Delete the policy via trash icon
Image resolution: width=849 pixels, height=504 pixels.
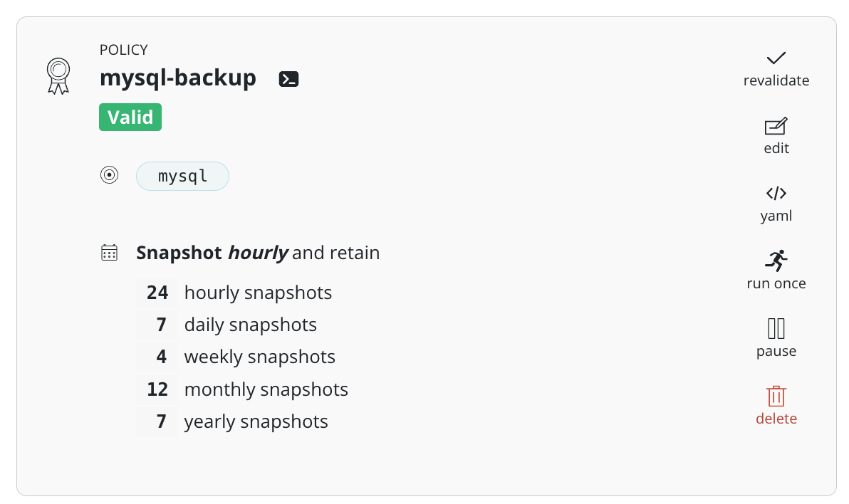click(776, 397)
